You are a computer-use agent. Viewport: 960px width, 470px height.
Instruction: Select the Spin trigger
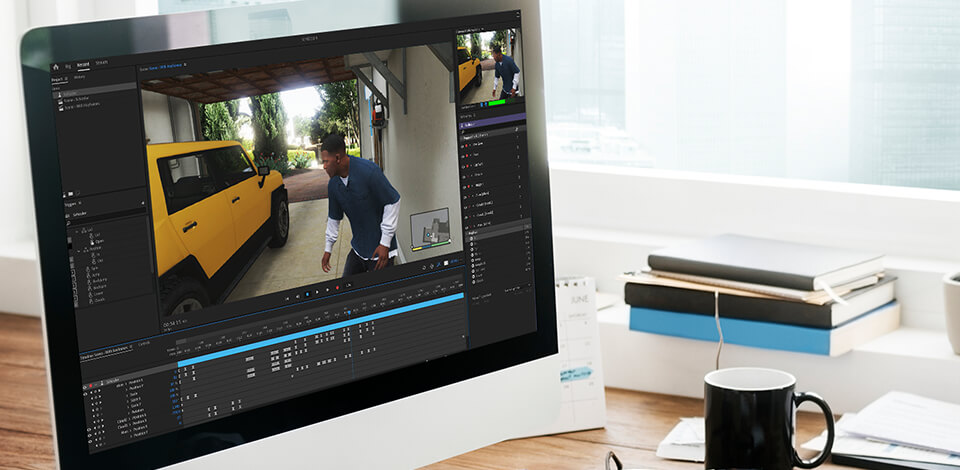click(94, 268)
